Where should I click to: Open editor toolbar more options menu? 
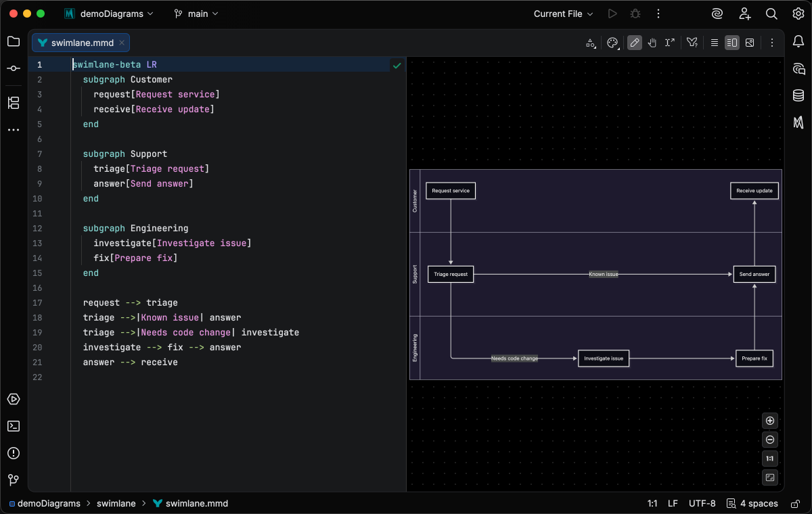point(771,43)
